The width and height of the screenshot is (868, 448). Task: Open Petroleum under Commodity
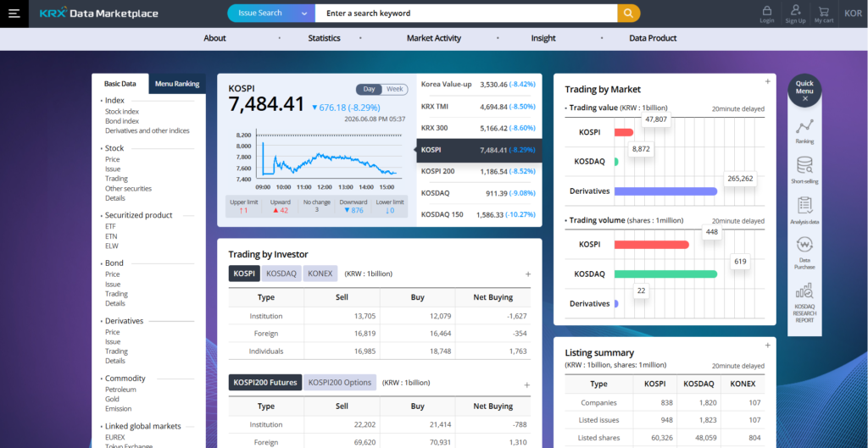click(120, 390)
